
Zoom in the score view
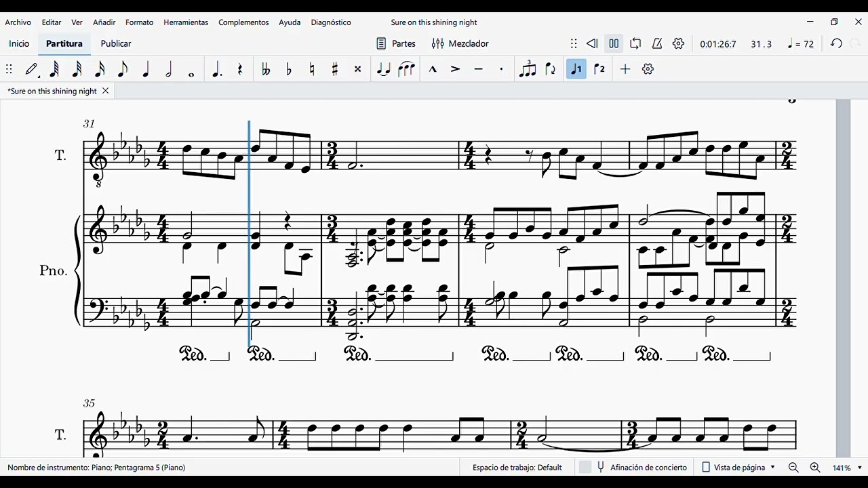pos(815,468)
